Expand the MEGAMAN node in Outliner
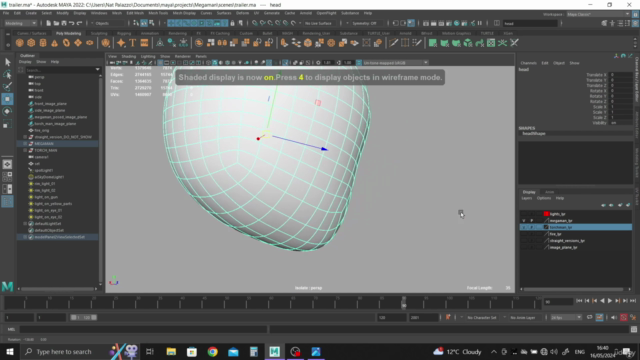Viewport: 640px width, 360px height. (25, 144)
